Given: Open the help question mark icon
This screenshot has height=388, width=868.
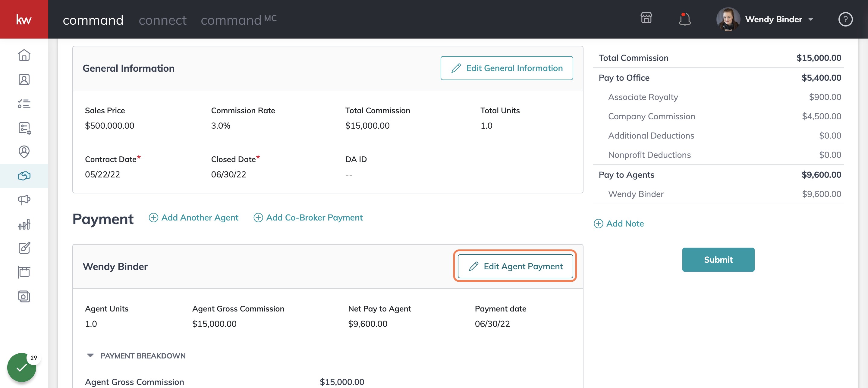Looking at the screenshot, I should point(845,19).
